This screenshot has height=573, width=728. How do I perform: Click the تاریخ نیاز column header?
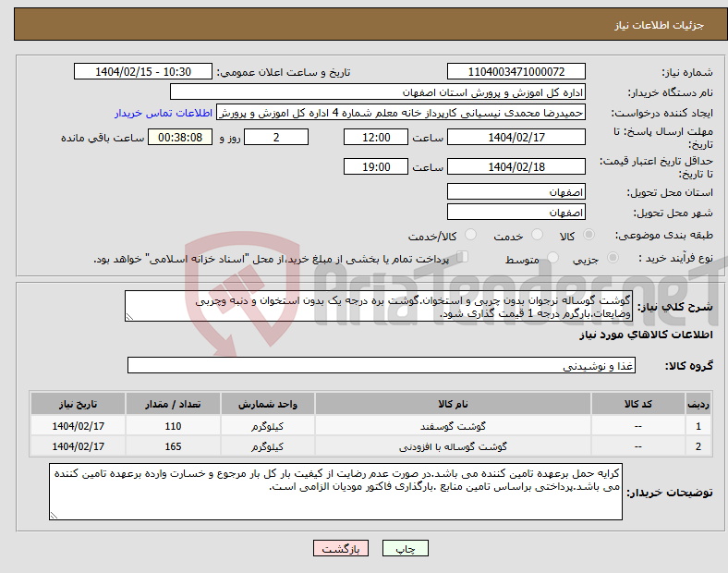(x=78, y=404)
